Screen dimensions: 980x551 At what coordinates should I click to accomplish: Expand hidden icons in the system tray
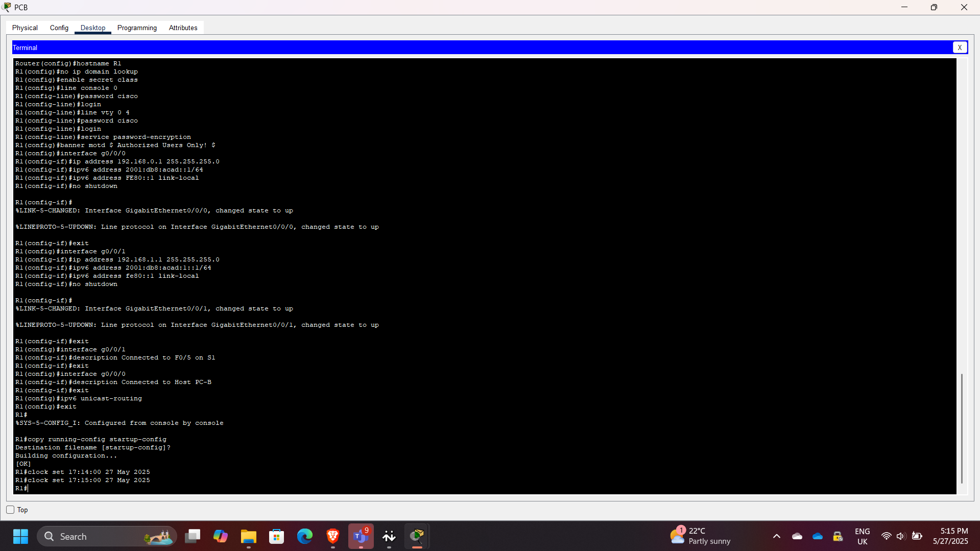tap(776, 536)
